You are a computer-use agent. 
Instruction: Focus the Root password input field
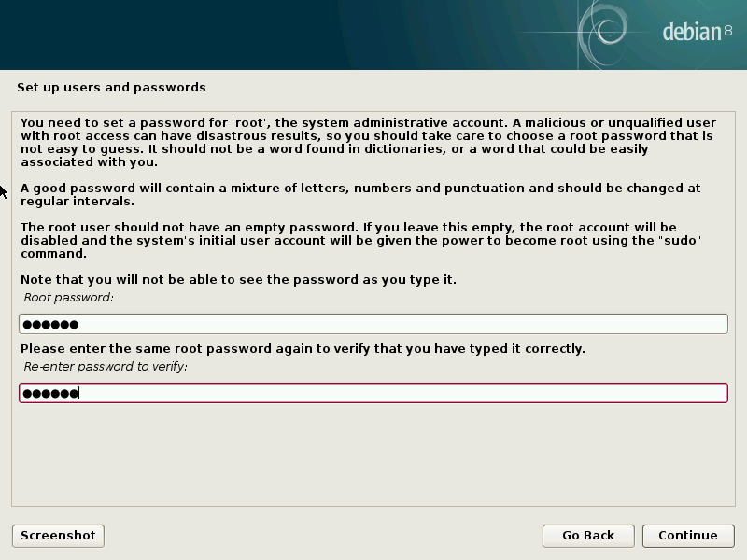(373, 324)
